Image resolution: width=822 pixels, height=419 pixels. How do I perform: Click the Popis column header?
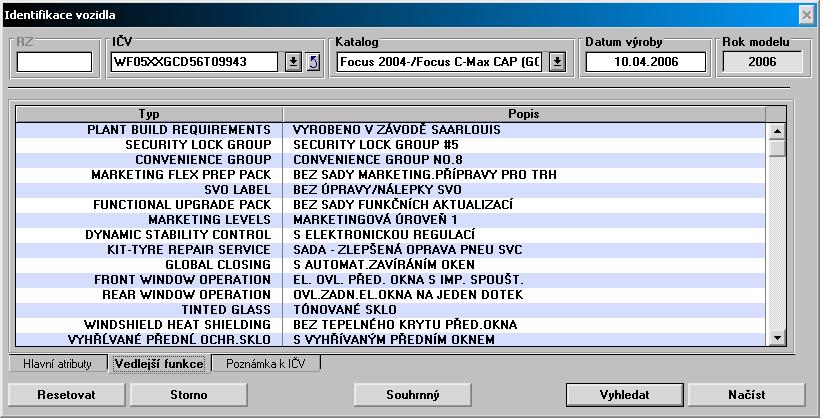pos(525,114)
